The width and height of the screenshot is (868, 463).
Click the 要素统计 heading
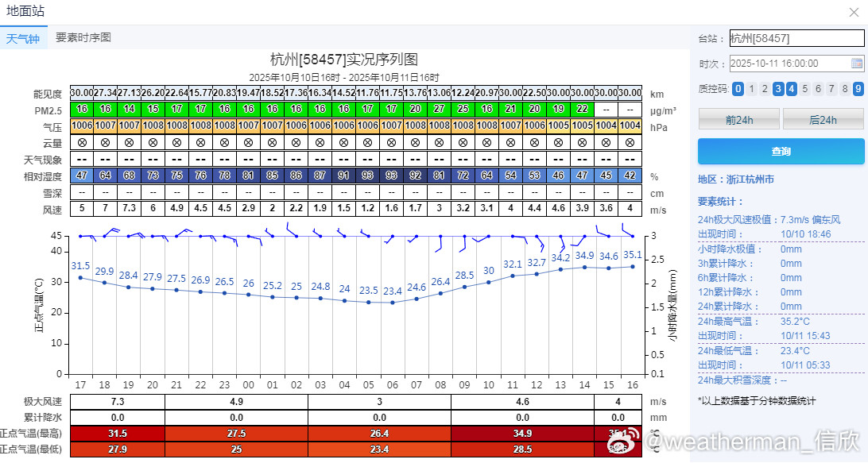[x=720, y=202]
